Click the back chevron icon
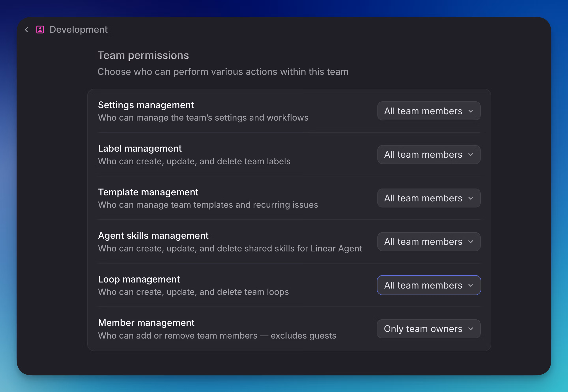Screen dimensions: 568x392 26,30
